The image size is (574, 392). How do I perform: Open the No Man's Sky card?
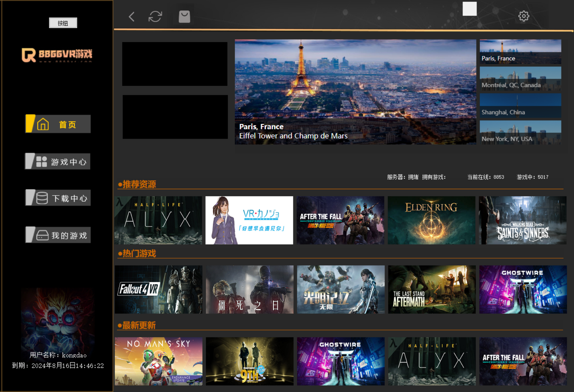coord(159,361)
